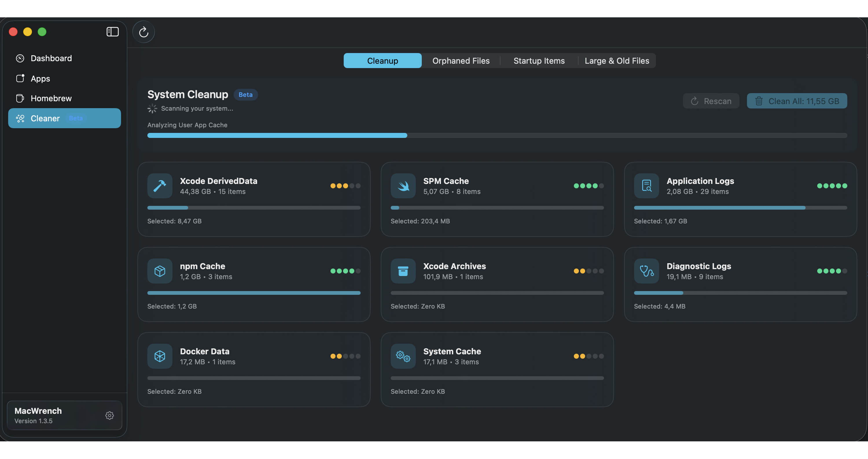Click the trash icon in Clean All
This screenshot has height=459, width=868.
pyautogui.click(x=759, y=101)
